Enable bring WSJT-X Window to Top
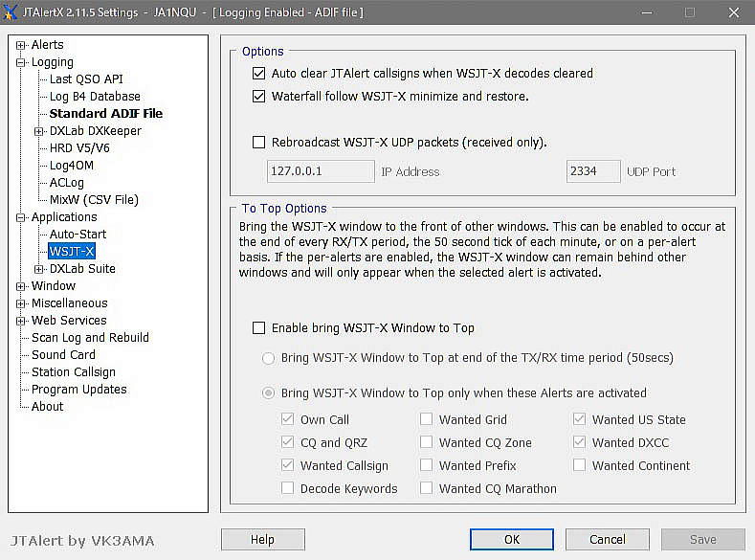 258,328
